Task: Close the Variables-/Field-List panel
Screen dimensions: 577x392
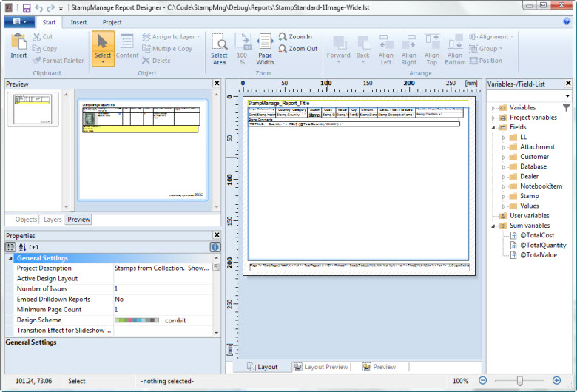Action: click(x=568, y=83)
